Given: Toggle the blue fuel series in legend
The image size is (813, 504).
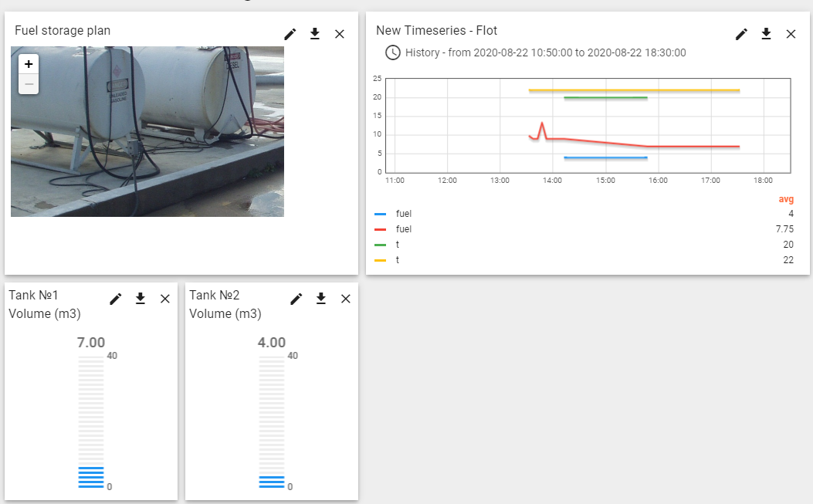Looking at the screenshot, I should [x=403, y=214].
